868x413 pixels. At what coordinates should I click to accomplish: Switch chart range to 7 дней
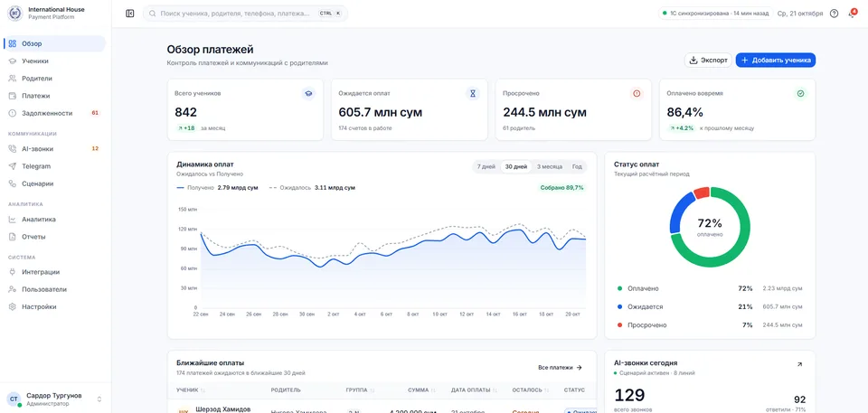(486, 166)
